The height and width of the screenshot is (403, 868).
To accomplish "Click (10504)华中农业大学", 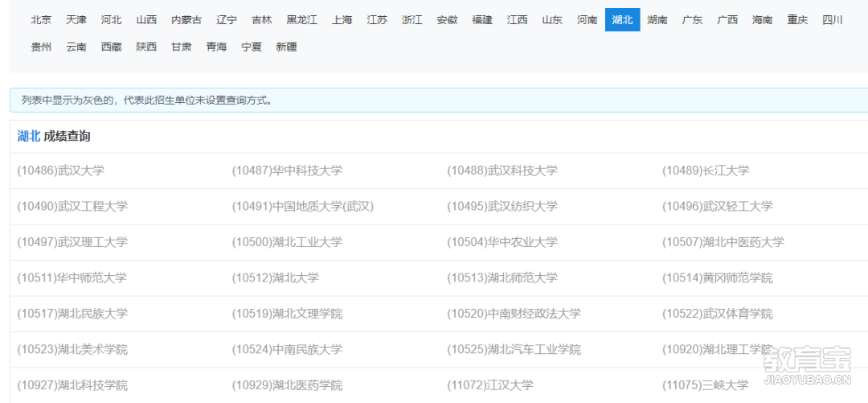I will click(502, 242).
